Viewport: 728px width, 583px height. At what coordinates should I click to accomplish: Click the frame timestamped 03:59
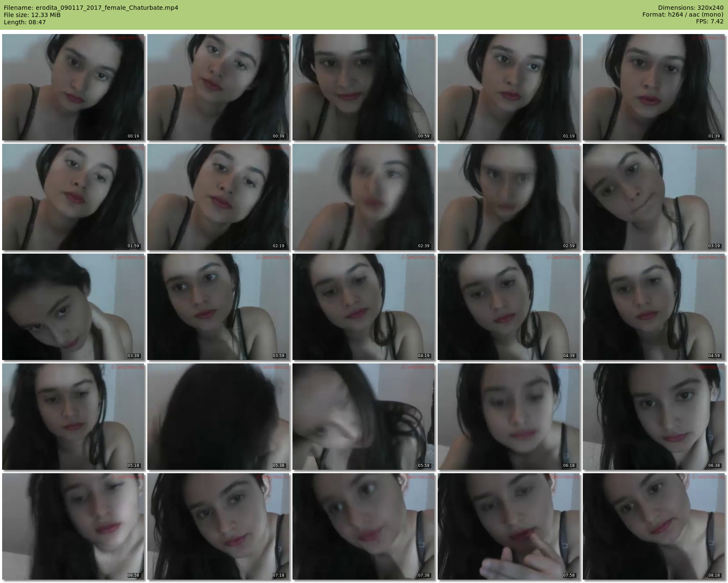pos(218,307)
